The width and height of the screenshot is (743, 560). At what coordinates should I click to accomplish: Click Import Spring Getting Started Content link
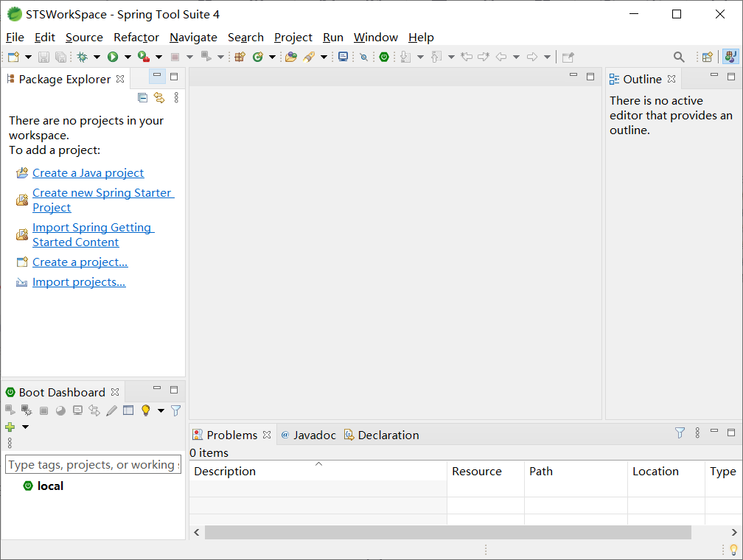coord(94,234)
